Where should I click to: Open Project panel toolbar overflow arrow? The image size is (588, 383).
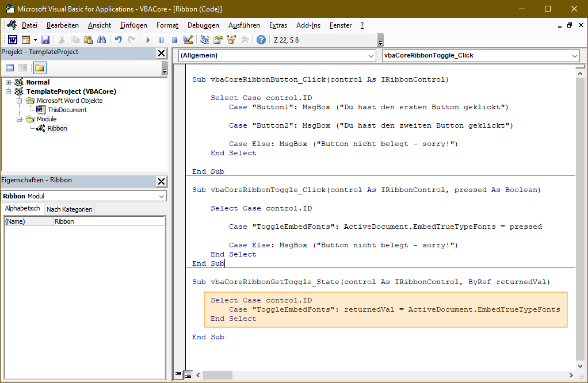(x=165, y=68)
